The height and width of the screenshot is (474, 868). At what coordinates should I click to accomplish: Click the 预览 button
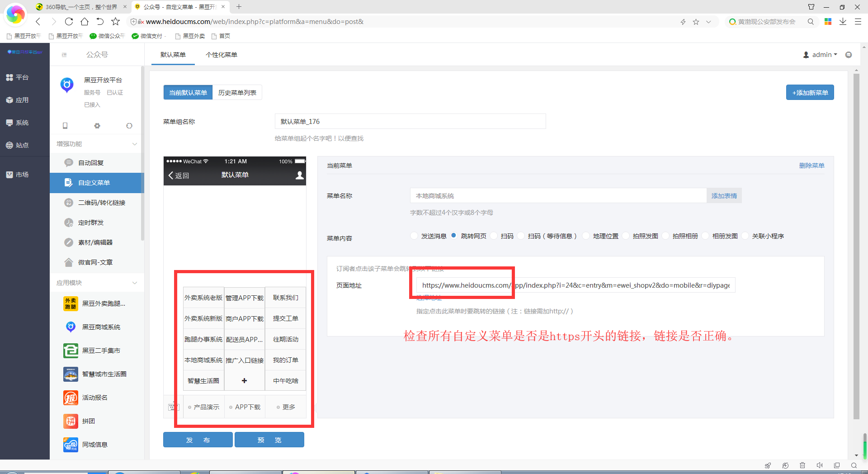click(x=269, y=440)
